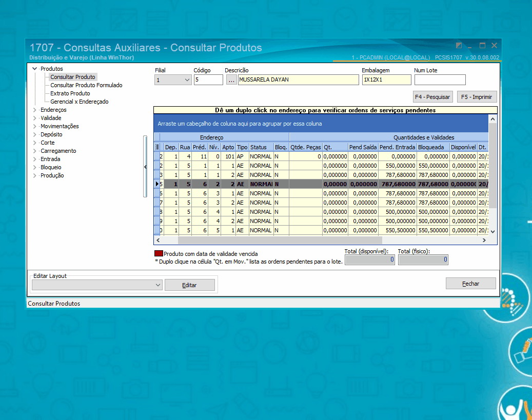Click the group-by-column drop area
Screen dimensions: 532x420
pyautogui.click(x=321, y=124)
